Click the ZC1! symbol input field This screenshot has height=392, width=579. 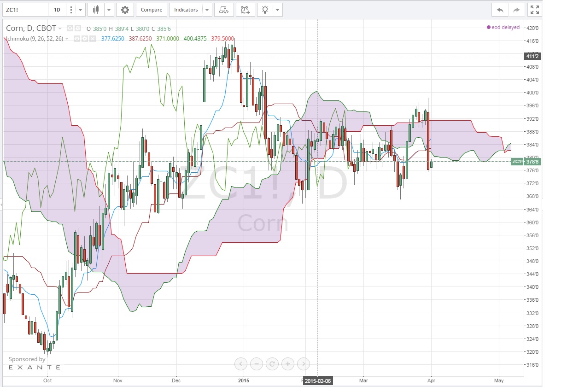click(25, 10)
